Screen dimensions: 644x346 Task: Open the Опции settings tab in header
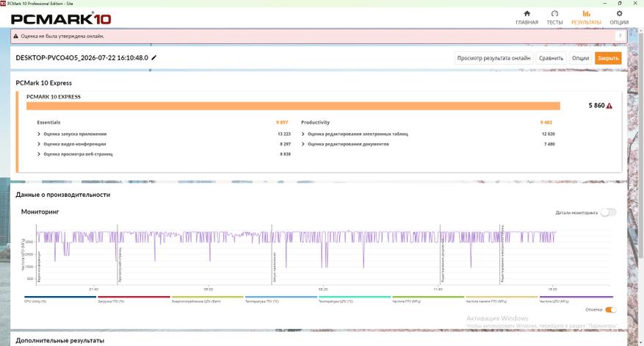(619, 18)
